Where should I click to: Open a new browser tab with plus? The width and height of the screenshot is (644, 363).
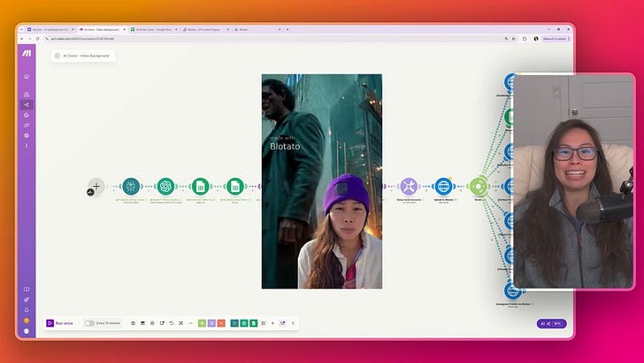(287, 29)
